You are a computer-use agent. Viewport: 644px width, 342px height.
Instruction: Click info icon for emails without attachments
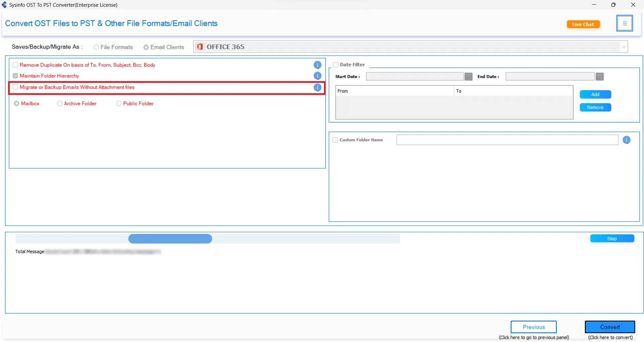click(x=317, y=88)
